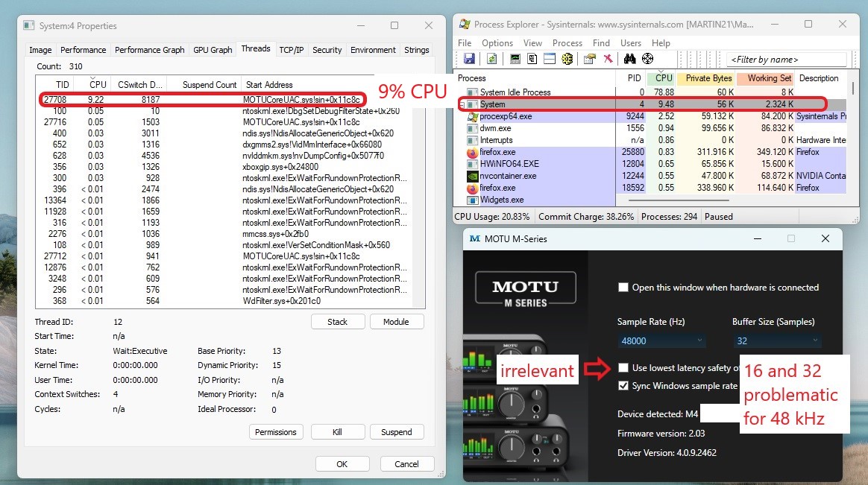This screenshot has width=868, height=485.
Task: Click the Stack button
Action: (338, 322)
